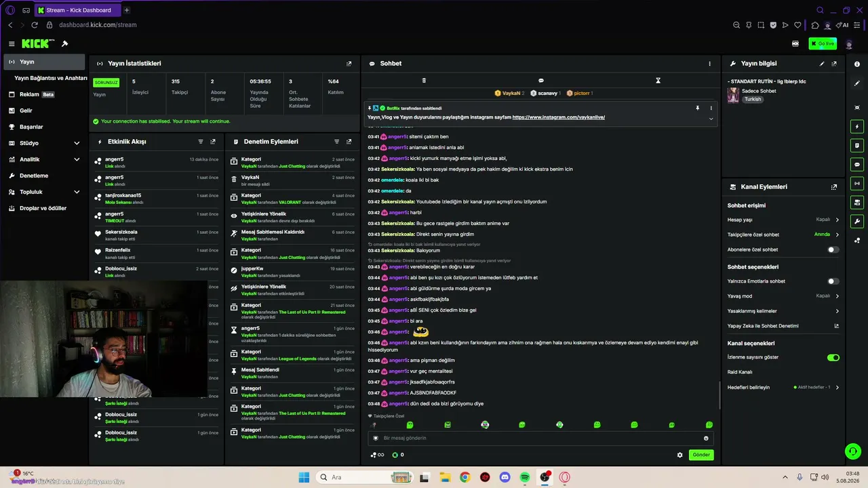The width and height of the screenshot is (868, 488).
Task: Click the green support chat bubble
Action: (x=852, y=451)
